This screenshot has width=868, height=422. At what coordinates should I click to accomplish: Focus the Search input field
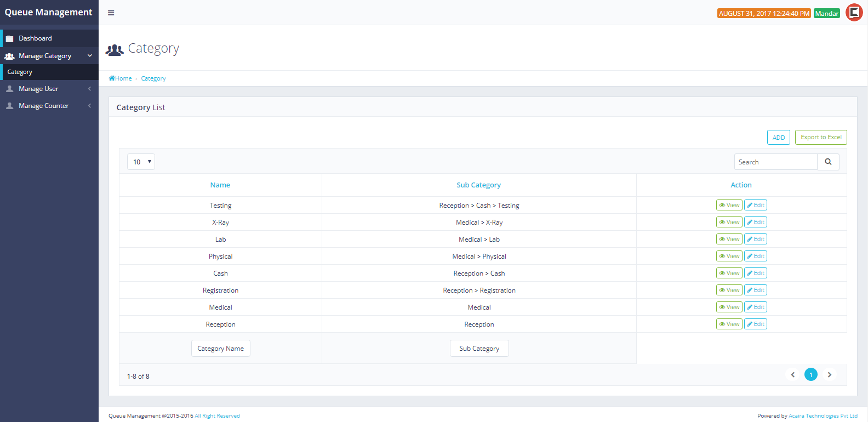tap(775, 162)
